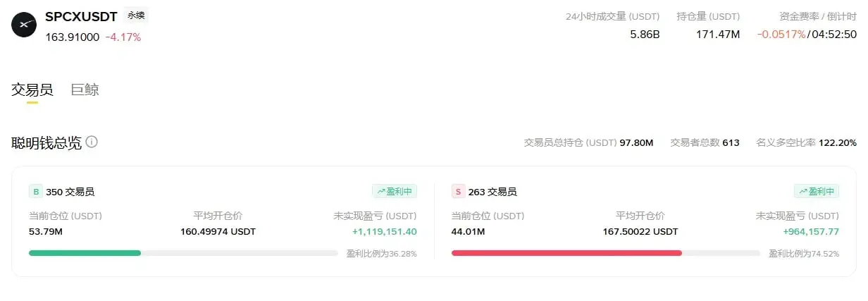Click the 永续 perpetual contract tag
The height and width of the screenshot is (301, 868).
[x=135, y=16]
